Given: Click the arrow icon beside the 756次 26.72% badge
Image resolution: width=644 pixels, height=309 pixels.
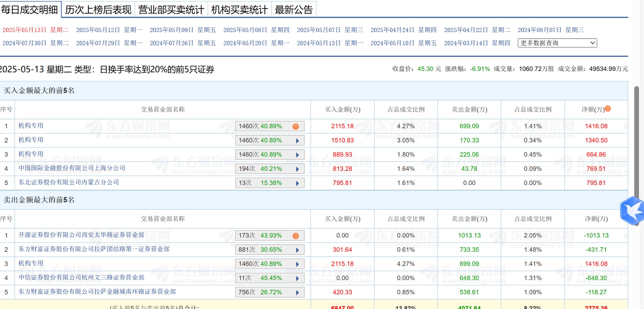Looking at the screenshot, I should 298,292.
